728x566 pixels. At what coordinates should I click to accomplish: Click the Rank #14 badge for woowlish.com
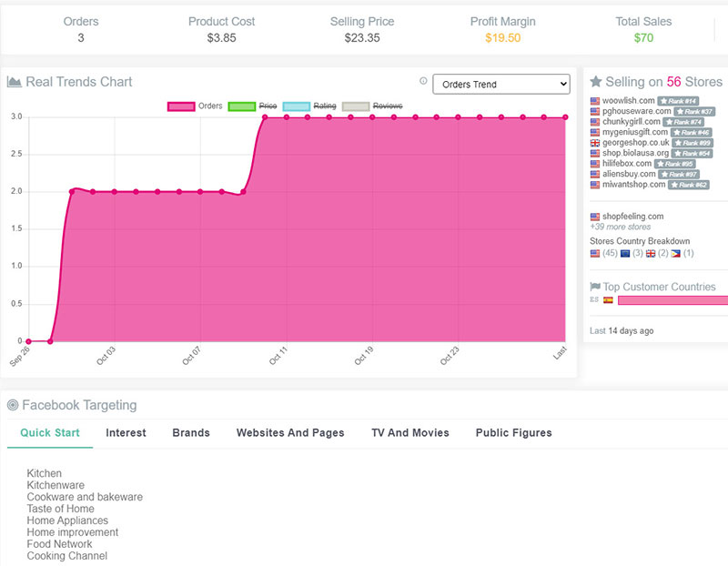pos(677,101)
